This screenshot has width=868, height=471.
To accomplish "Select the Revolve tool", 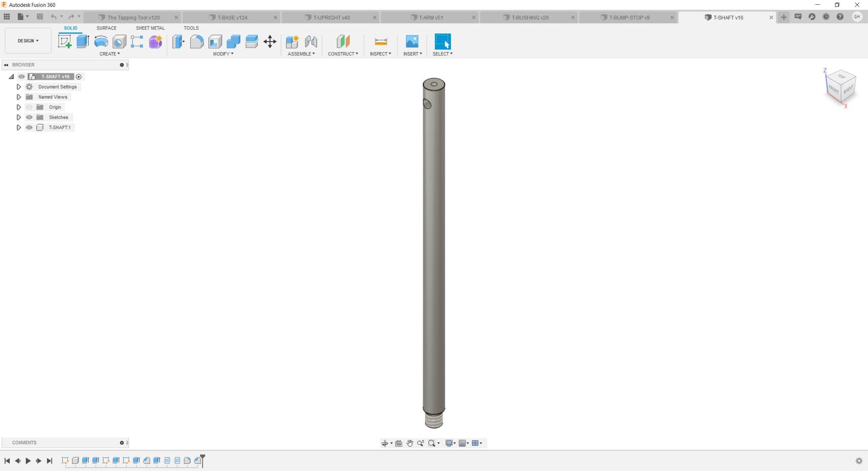I will (x=101, y=42).
